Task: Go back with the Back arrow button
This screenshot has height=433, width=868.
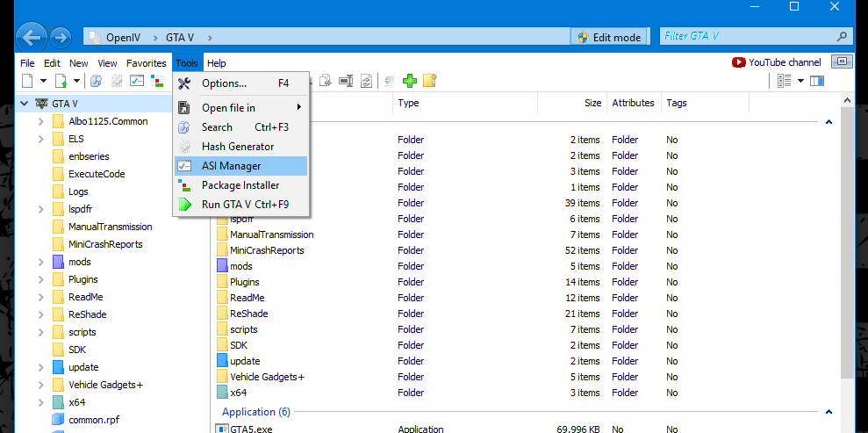Action: [32, 38]
